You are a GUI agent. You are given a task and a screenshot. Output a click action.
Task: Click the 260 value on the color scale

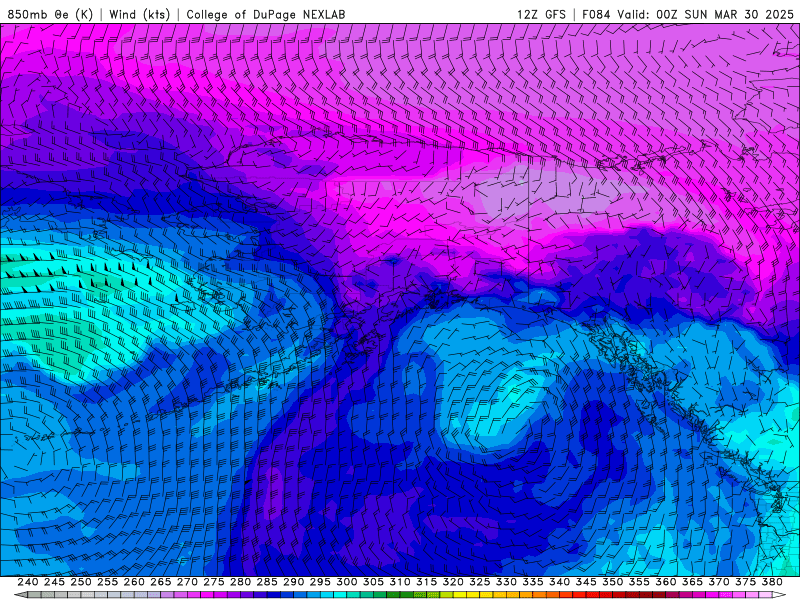[134, 582]
